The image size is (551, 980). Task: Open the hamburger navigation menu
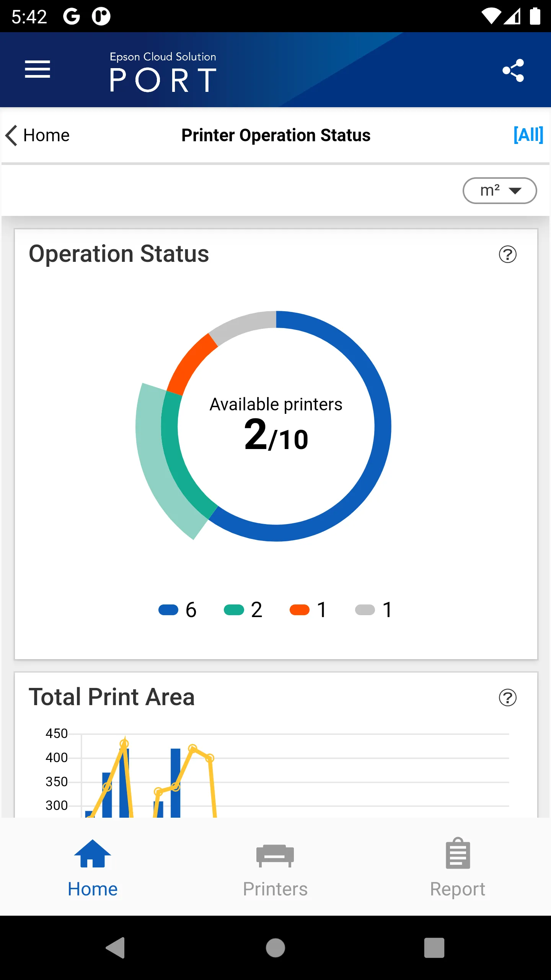click(x=37, y=69)
